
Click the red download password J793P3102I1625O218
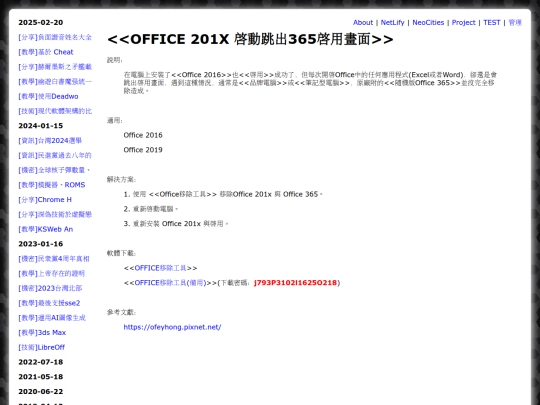[295, 283]
